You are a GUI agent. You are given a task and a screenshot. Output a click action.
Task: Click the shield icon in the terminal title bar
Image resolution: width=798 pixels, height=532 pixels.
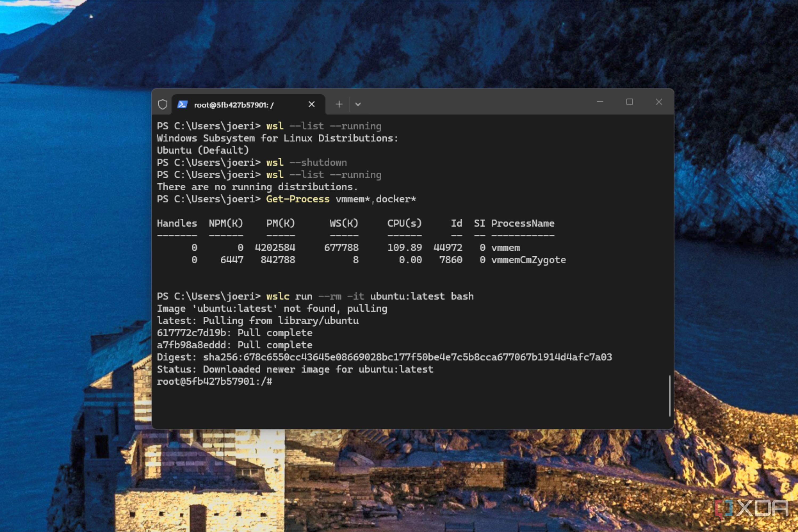click(163, 104)
